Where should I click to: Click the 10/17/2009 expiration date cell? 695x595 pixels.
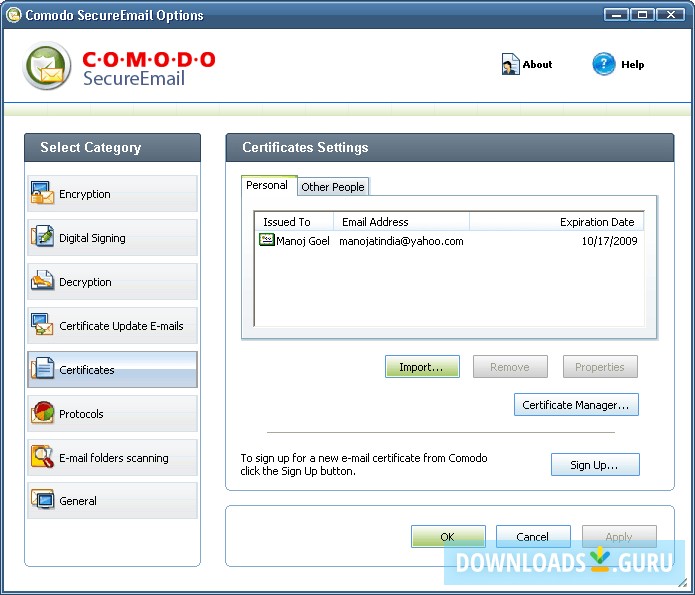click(609, 241)
